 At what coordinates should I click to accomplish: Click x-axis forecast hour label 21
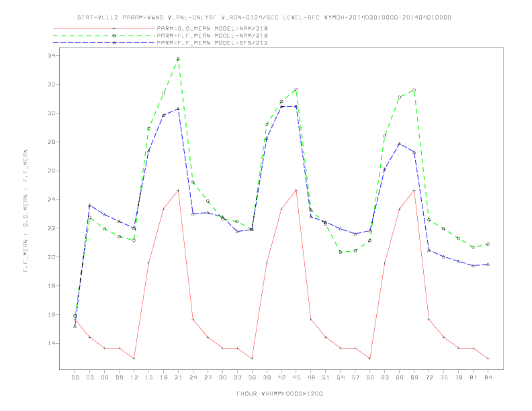click(178, 377)
